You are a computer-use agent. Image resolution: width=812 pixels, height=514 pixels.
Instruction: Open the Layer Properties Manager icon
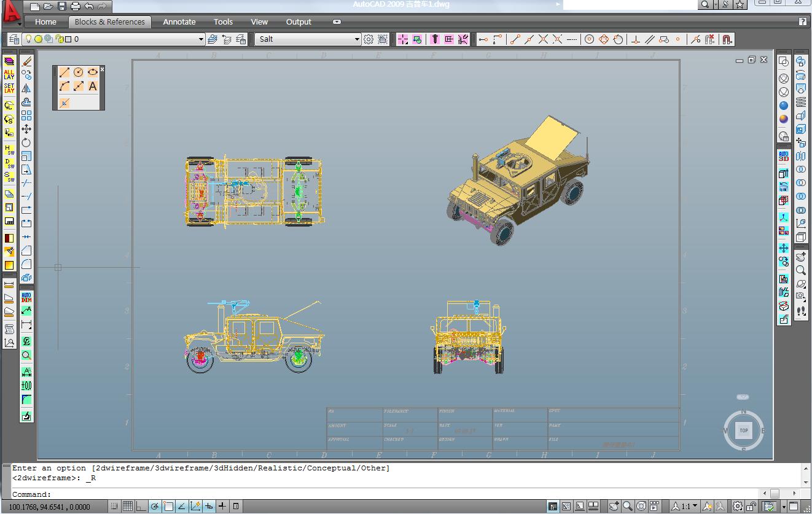(x=14, y=39)
